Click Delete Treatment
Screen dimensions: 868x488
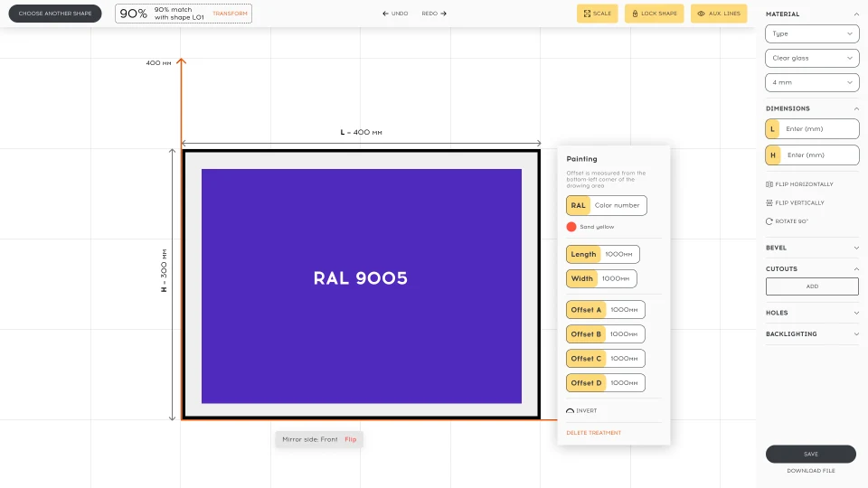click(593, 433)
